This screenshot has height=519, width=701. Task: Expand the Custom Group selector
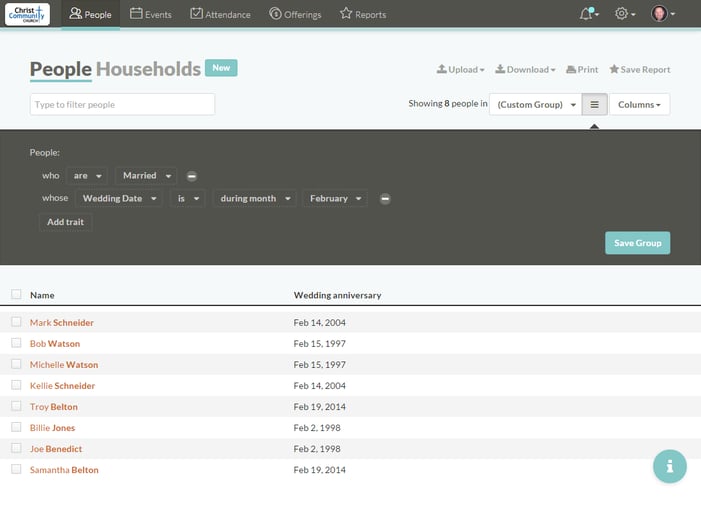[x=535, y=104]
